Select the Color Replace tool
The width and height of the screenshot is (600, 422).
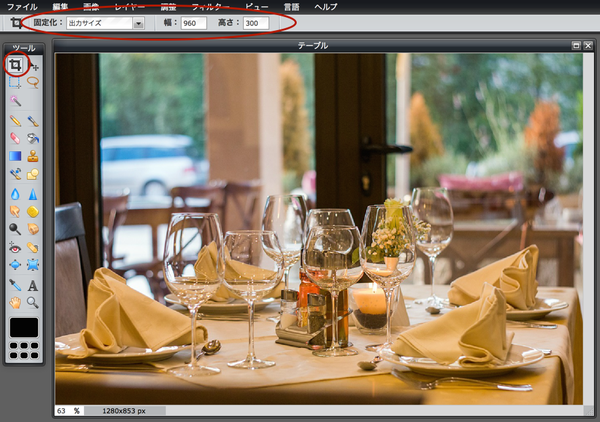15,174
